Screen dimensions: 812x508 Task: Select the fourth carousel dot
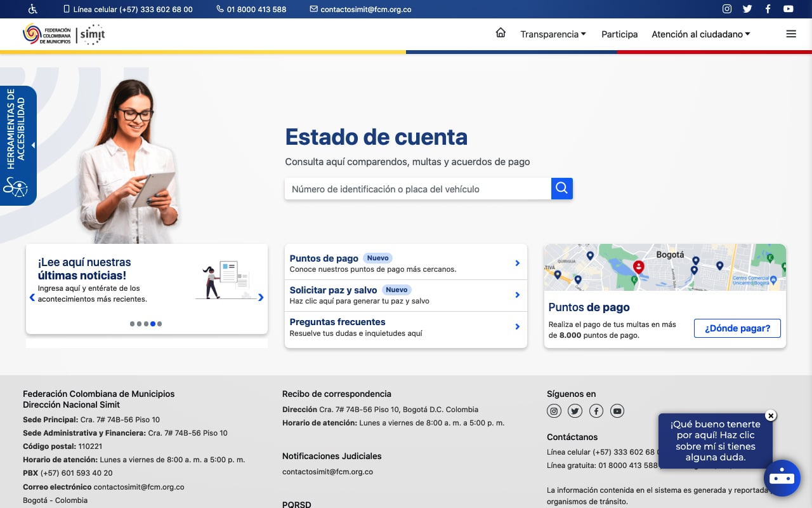(x=152, y=324)
